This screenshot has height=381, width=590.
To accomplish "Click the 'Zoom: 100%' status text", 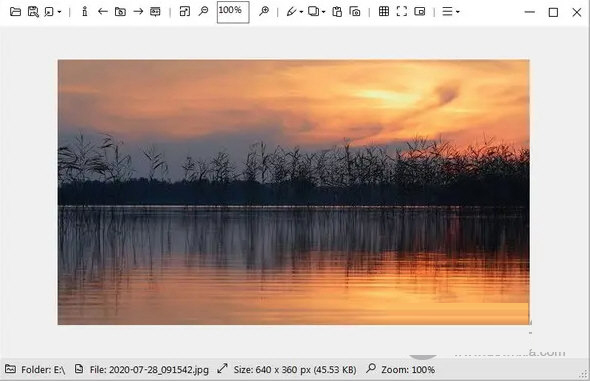I will point(408,370).
